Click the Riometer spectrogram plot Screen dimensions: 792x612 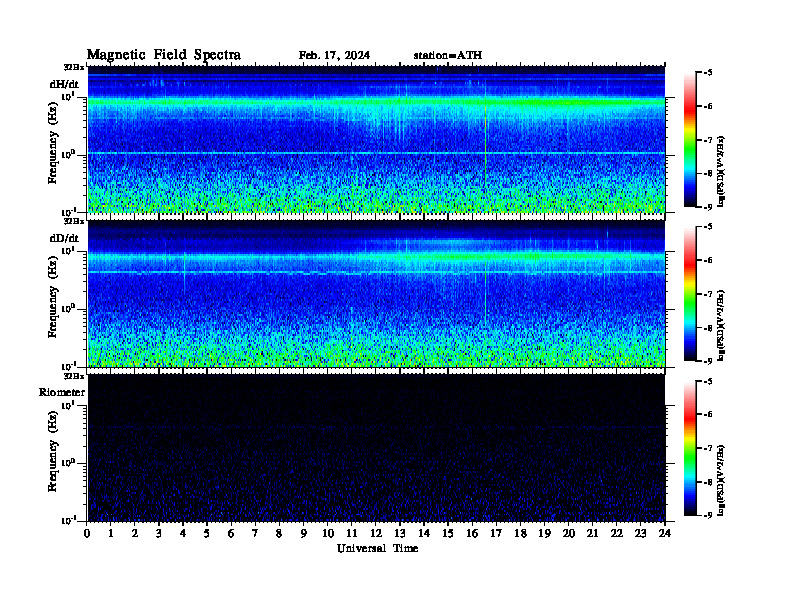coord(376,447)
